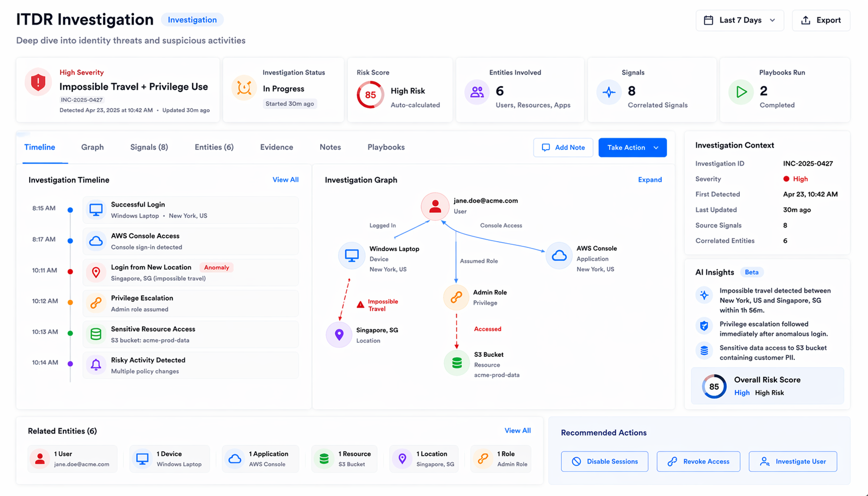Click the Playbooks Run play icon
The image size is (868, 496).
point(741,92)
